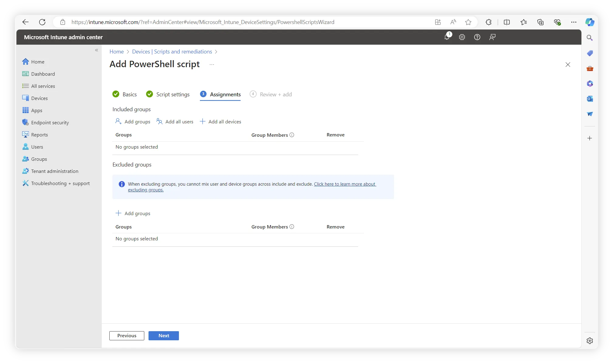Open the feedback icon in header
The width and height of the screenshot is (613, 364).
[492, 37]
